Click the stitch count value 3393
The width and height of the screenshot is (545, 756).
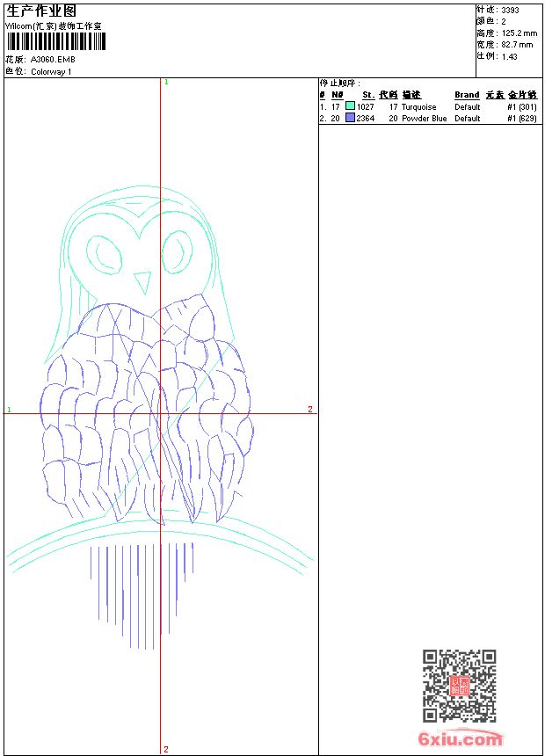click(510, 10)
